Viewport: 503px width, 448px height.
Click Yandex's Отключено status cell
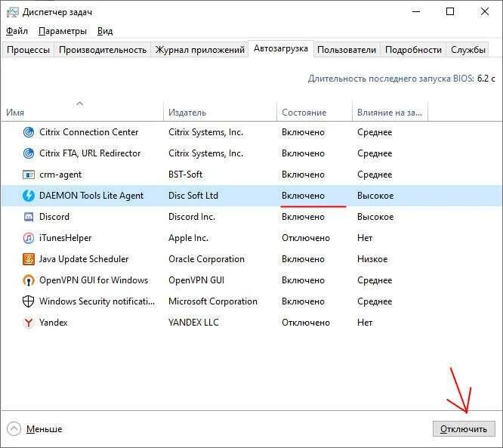tap(306, 323)
